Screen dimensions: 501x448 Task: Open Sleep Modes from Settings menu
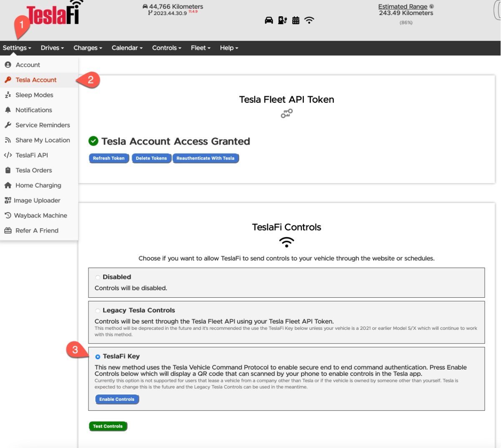click(x=34, y=95)
